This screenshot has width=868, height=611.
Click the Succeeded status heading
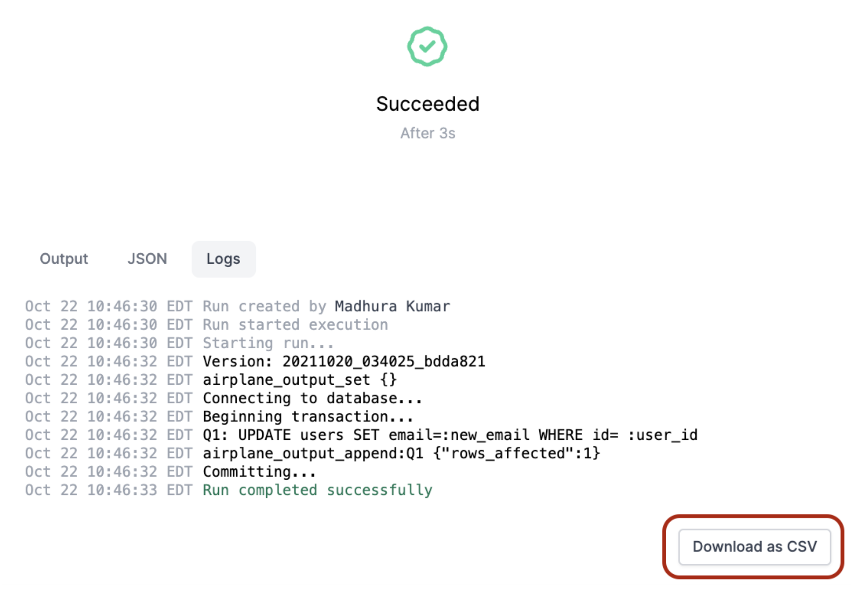pos(428,104)
